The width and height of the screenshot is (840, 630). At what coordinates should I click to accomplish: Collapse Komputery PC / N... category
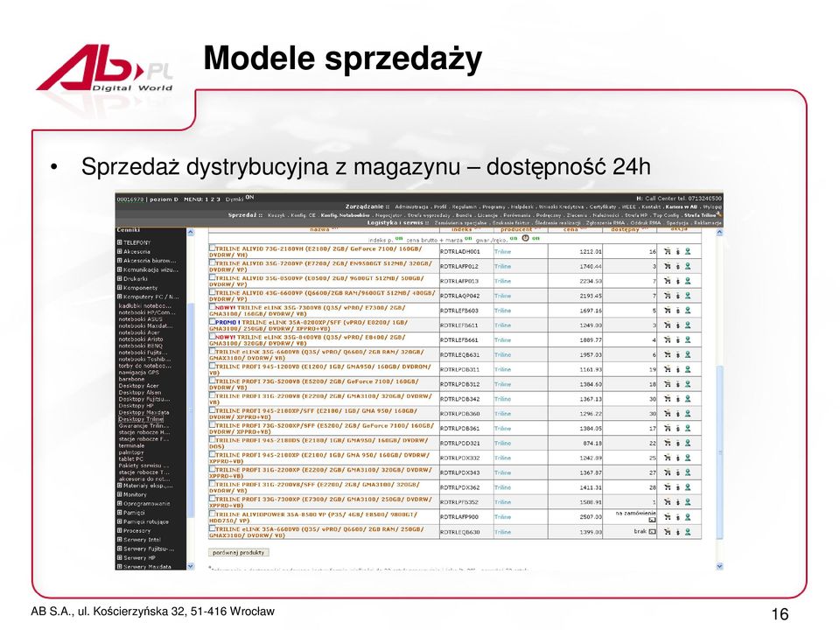120,297
